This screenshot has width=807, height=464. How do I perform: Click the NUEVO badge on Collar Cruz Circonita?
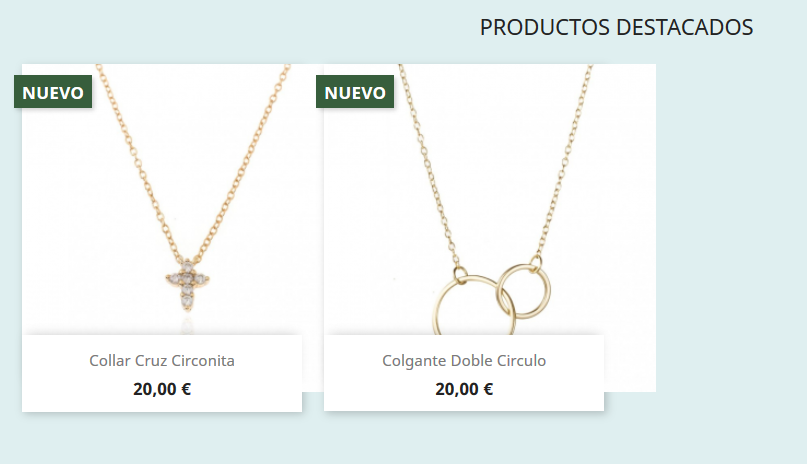pos(53,92)
